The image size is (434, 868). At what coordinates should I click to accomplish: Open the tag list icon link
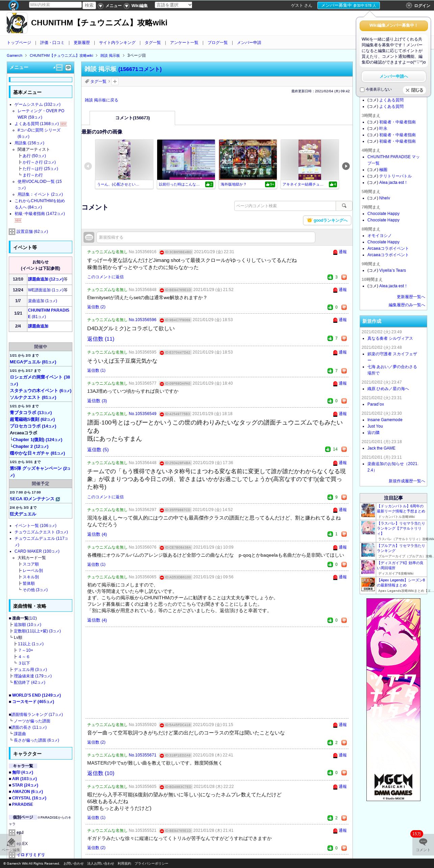click(x=96, y=81)
